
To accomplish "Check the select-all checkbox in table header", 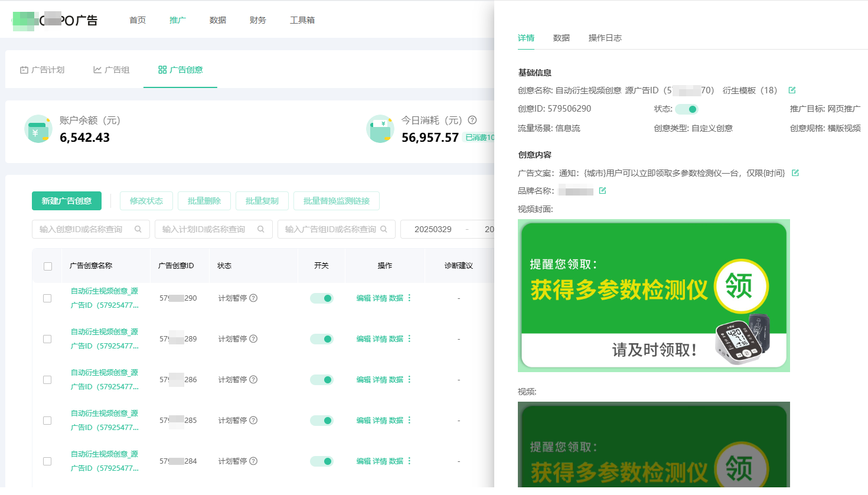I will click(x=48, y=266).
